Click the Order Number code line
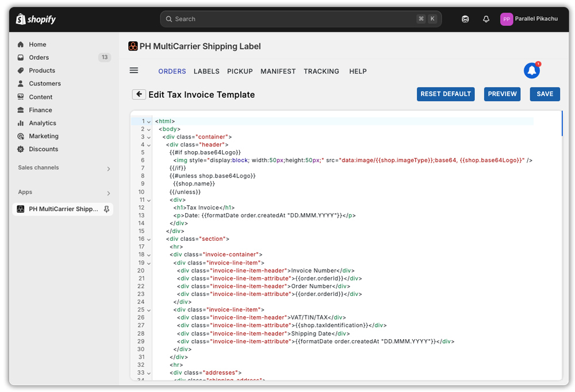 coord(264,286)
